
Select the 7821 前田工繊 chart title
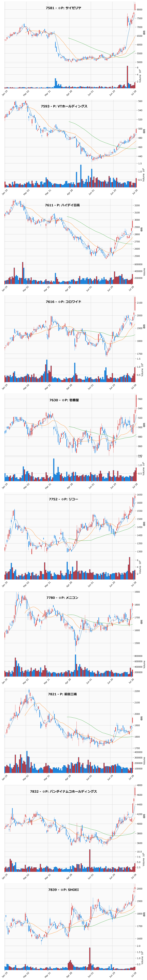tap(62, 694)
